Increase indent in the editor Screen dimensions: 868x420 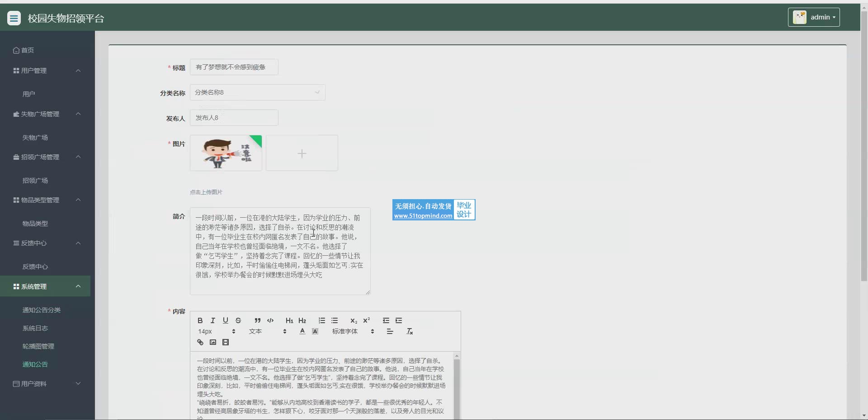click(x=399, y=320)
